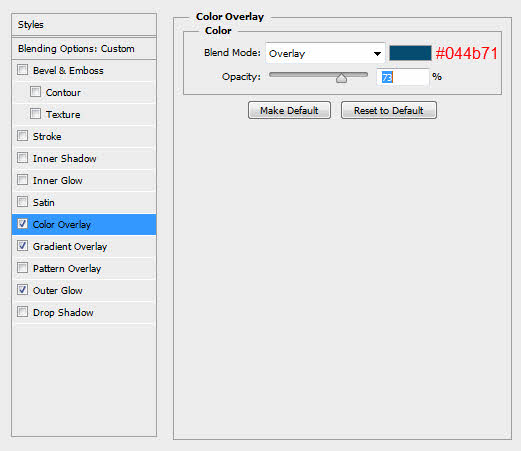The image size is (523, 451).
Task: Disable the Outer Glow checkbox
Action: click(x=22, y=290)
